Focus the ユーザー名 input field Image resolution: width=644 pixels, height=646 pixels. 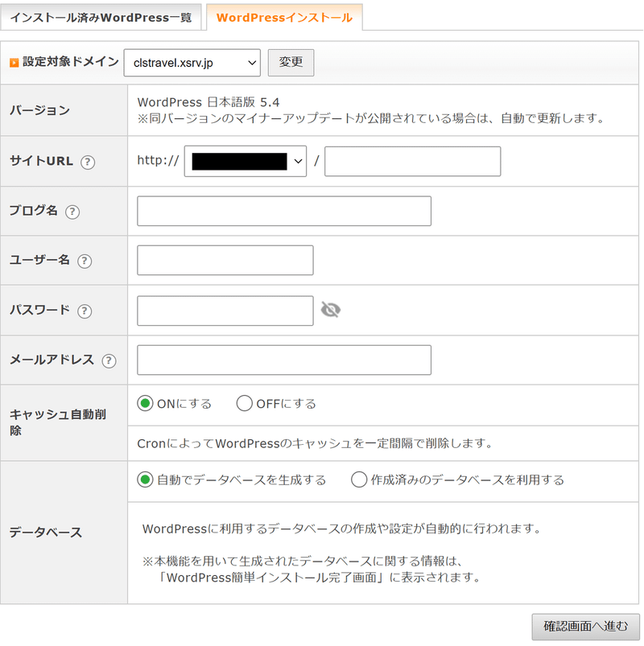coord(225,261)
